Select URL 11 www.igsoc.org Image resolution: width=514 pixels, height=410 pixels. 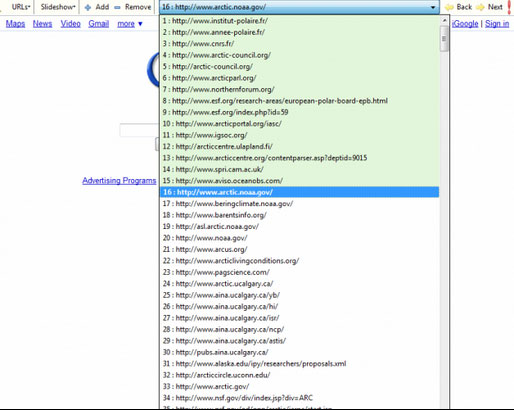click(x=299, y=135)
